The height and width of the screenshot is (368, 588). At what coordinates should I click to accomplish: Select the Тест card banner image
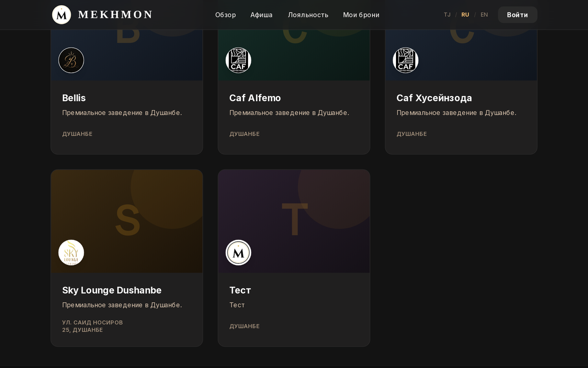click(294, 221)
